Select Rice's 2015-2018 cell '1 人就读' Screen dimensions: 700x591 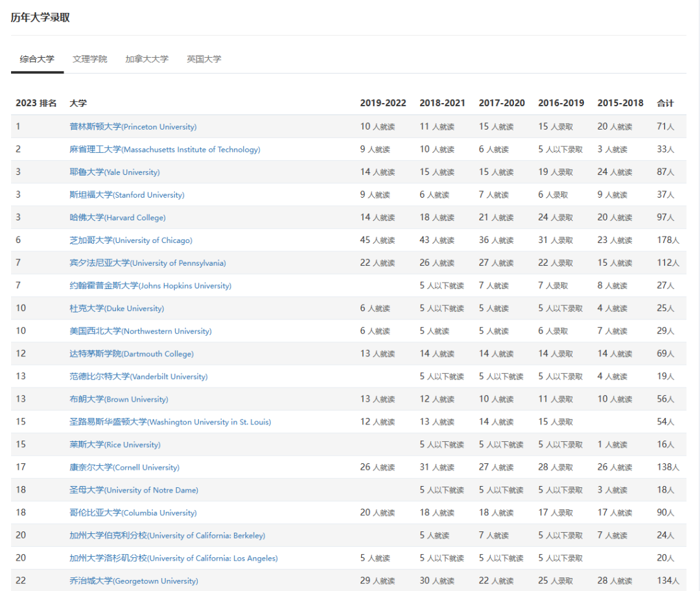click(x=612, y=445)
